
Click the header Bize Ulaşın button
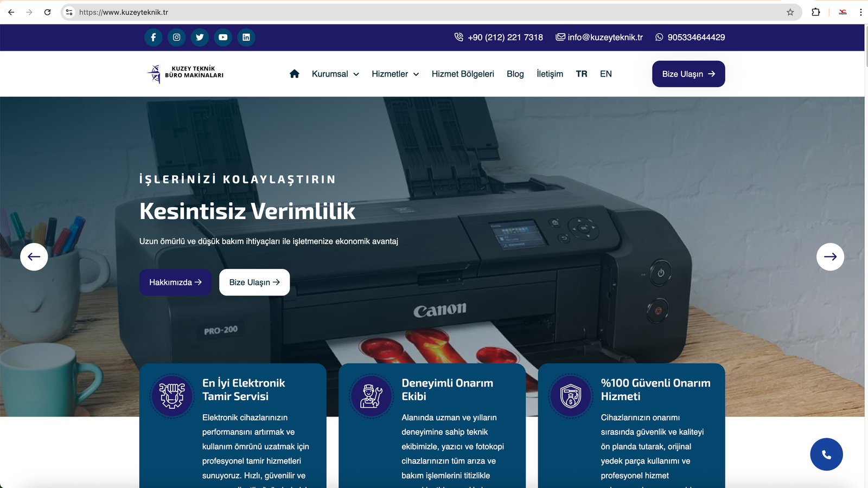pyautogui.click(x=688, y=74)
